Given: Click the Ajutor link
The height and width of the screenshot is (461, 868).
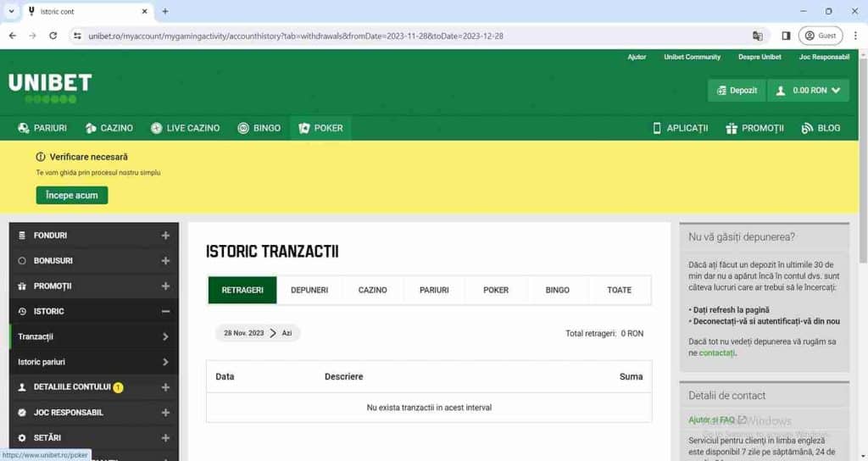Looking at the screenshot, I should (637, 57).
